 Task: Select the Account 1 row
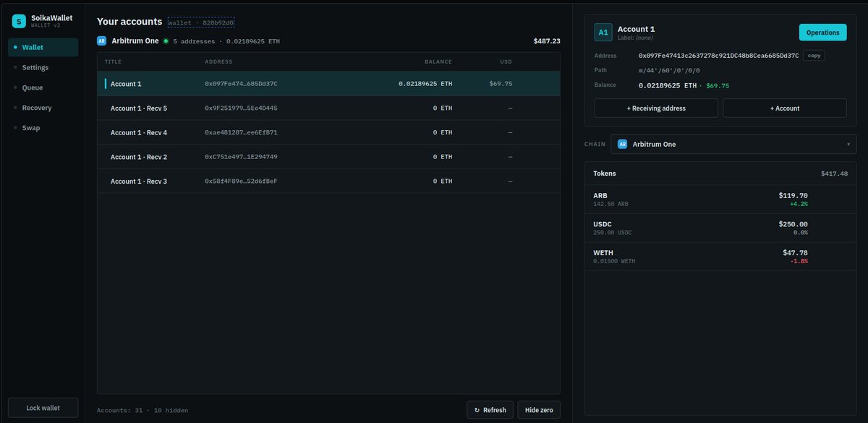328,84
